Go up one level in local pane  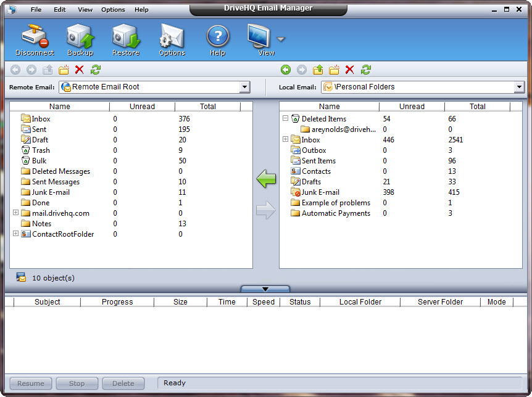(x=318, y=70)
